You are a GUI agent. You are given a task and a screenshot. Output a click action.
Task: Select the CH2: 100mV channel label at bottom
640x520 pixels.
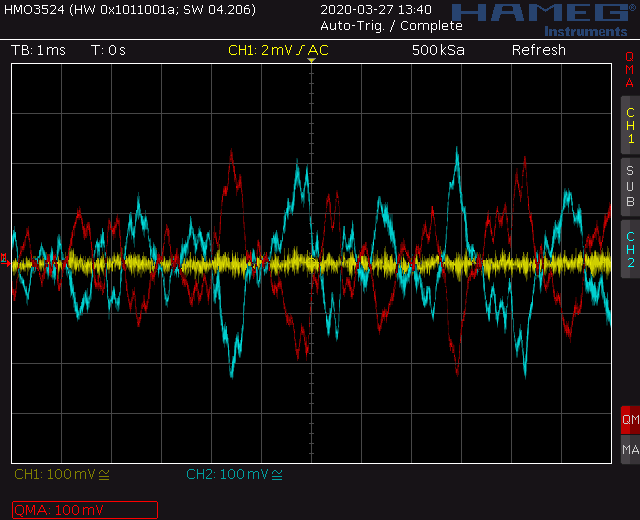227,474
